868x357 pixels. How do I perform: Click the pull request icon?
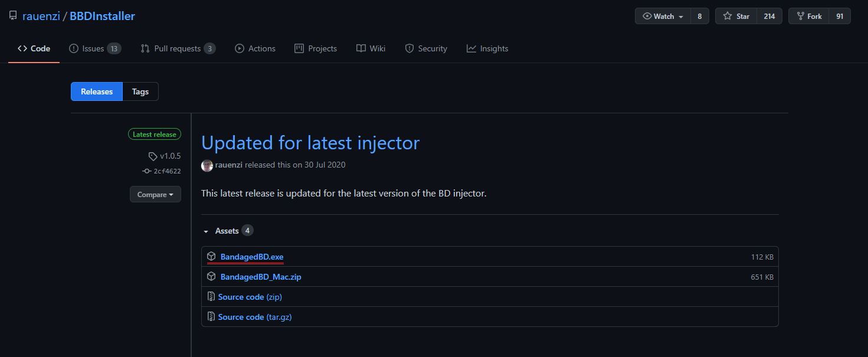tap(145, 48)
